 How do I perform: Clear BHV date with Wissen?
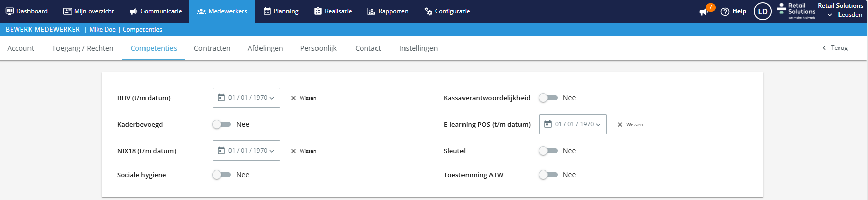[304, 98]
